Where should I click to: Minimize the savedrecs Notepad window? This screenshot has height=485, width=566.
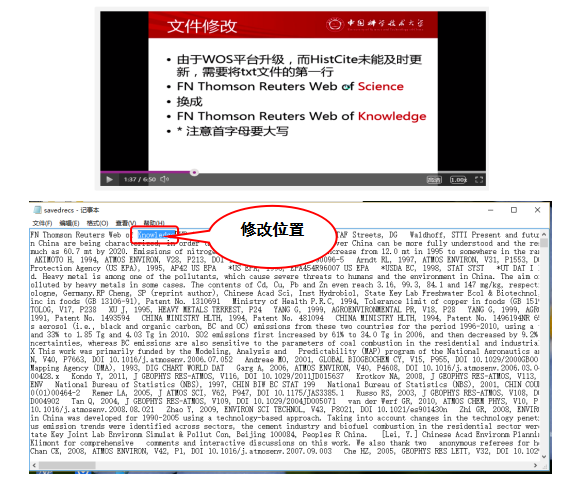click(491, 210)
